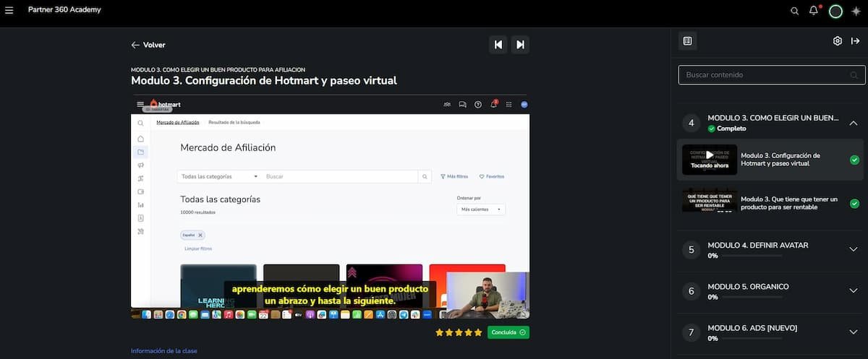
Task: Rate the lesson three stars
Action: 459,332
